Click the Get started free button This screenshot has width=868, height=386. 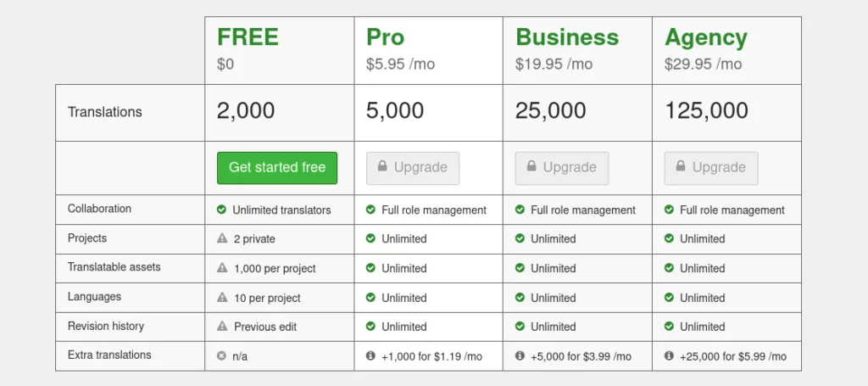[x=277, y=168]
